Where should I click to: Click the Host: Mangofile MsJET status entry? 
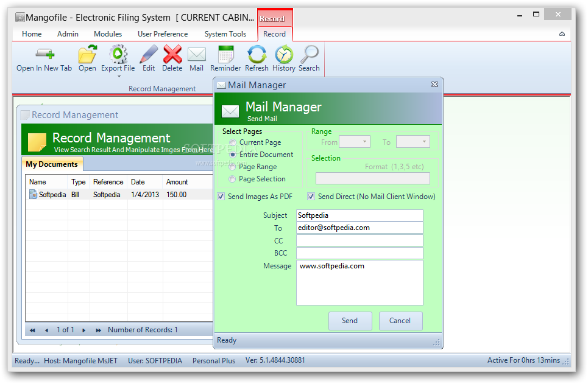point(80,361)
